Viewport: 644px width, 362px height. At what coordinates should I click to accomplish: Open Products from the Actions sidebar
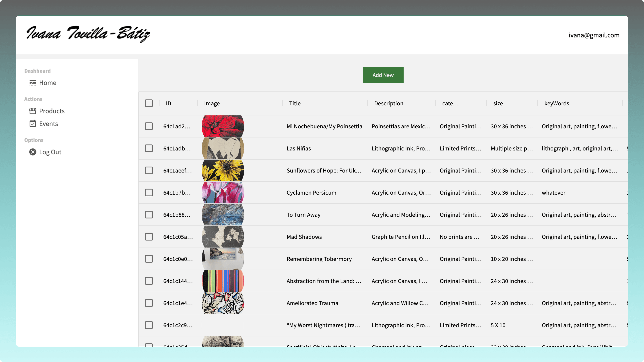[52, 111]
